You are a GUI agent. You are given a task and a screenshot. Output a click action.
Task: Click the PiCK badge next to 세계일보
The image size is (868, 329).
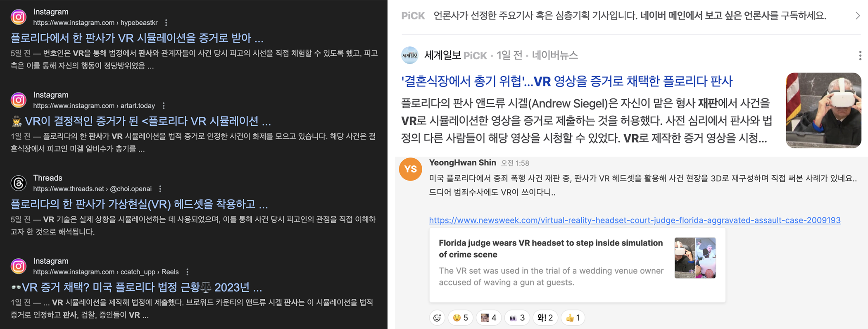[x=475, y=56]
